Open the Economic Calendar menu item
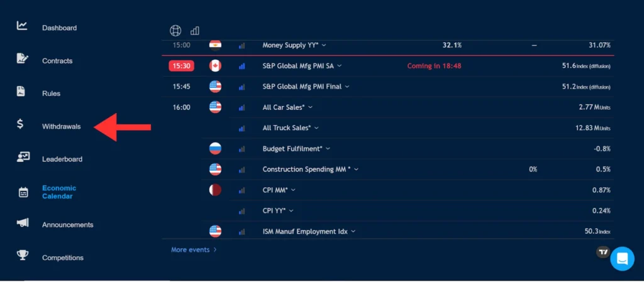Image resolution: width=644 pixels, height=282 pixels. (59, 192)
